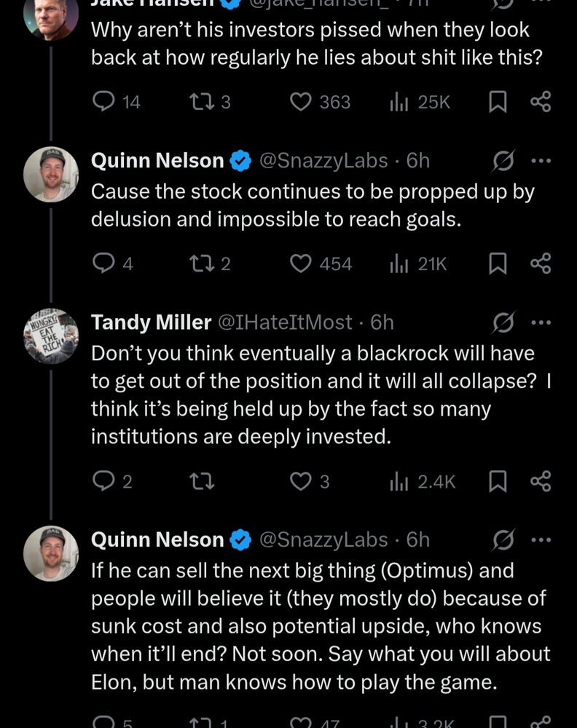Open Grok icon on Tandy Miller's tweet
The image size is (577, 728).
[503, 322]
